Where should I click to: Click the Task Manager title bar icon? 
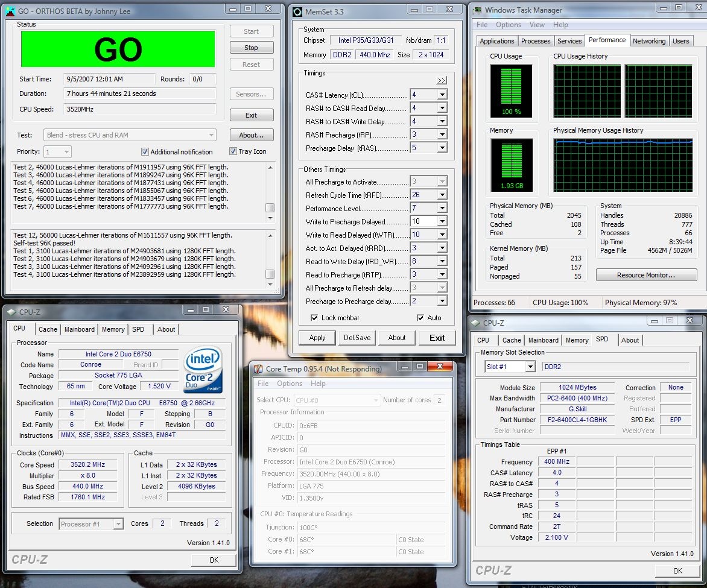pyautogui.click(x=478, y=10)
